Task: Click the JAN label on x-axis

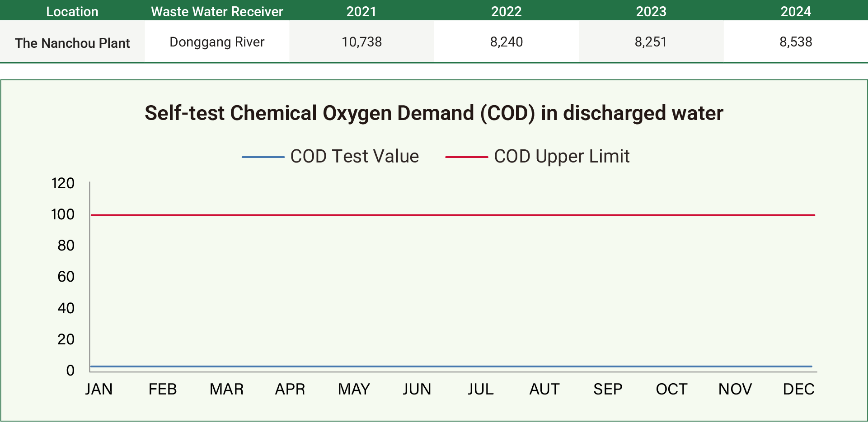Action: (x=99, y=389)
